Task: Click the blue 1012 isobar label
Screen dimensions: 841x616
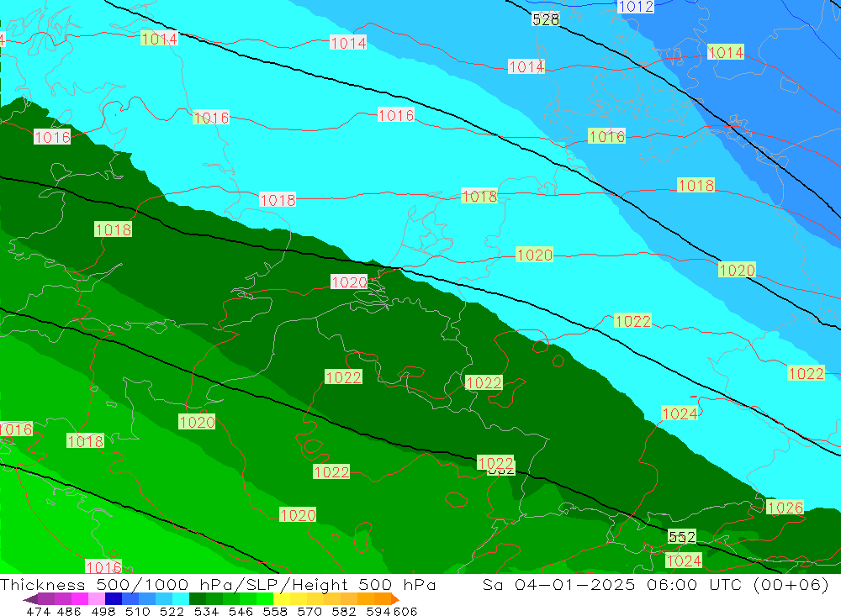Action: pyautogui.click(x=636, y=7)
